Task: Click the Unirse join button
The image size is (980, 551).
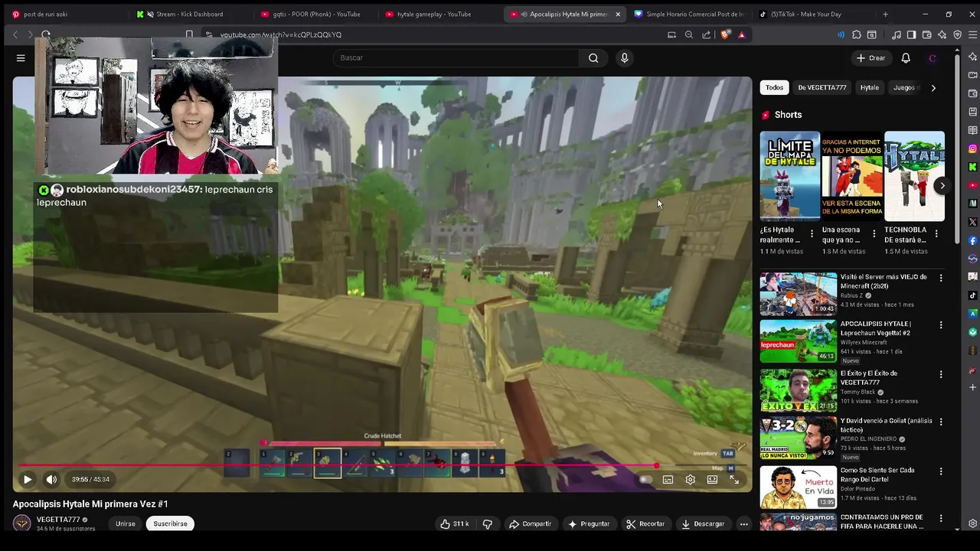Action: click(x=126, y=524)
